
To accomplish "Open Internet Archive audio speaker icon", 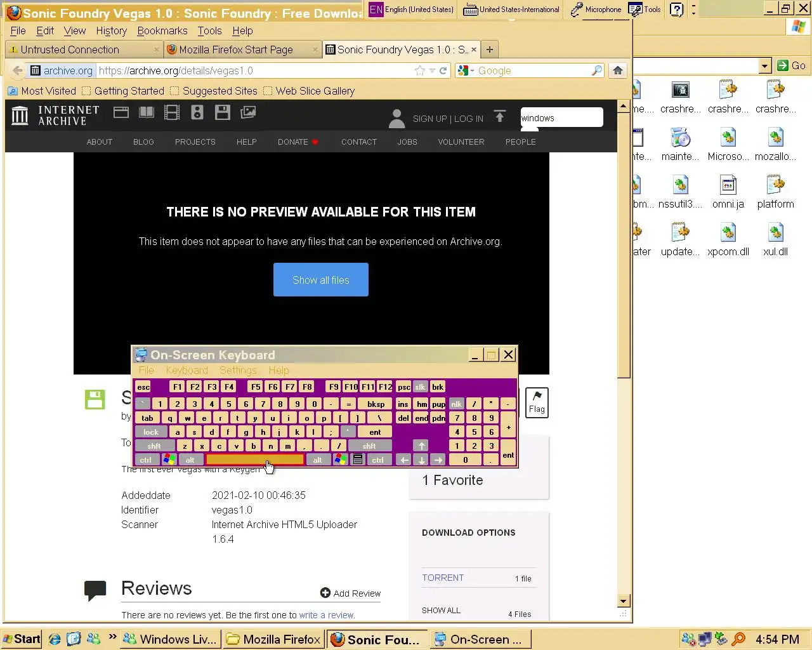I will click(x=197, y=113).
